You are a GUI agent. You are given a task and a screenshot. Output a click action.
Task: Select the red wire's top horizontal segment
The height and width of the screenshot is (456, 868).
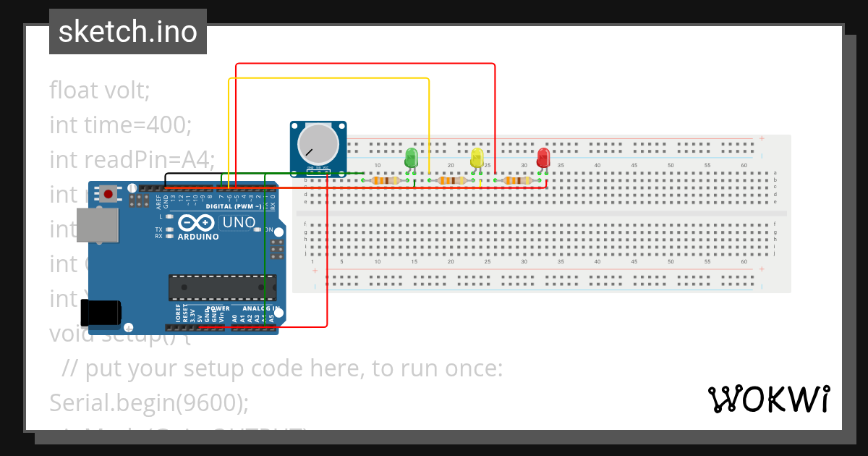[x=365, y=64]
